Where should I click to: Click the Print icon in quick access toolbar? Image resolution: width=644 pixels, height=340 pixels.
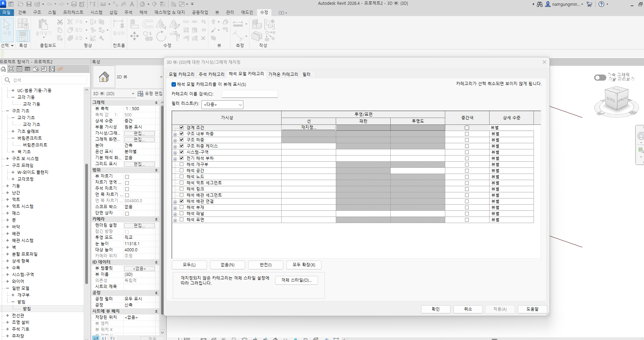point(74,4)
